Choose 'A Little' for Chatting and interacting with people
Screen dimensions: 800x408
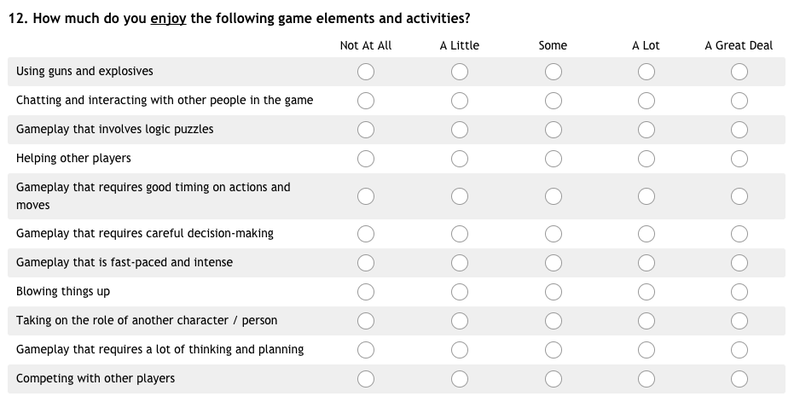click(459, 100)
